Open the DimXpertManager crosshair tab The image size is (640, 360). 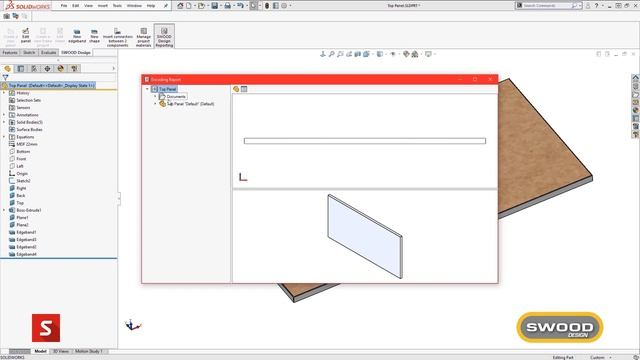(47, 69)
